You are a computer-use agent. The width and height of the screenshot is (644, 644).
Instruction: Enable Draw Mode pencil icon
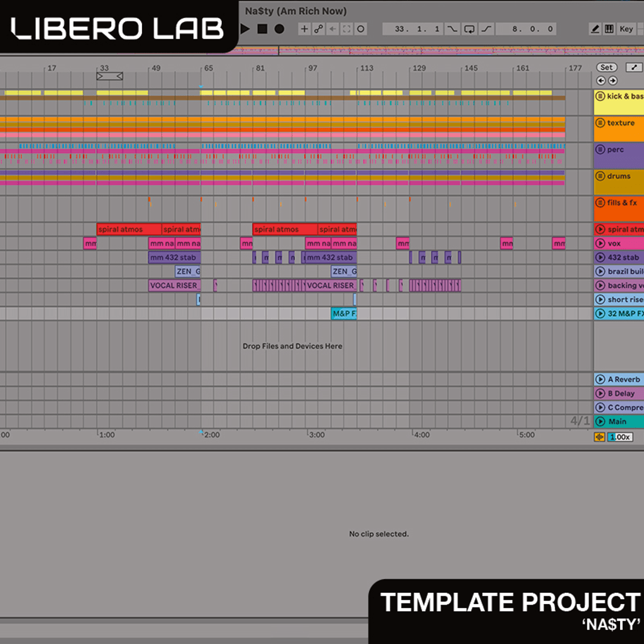(x=595, y=29)
